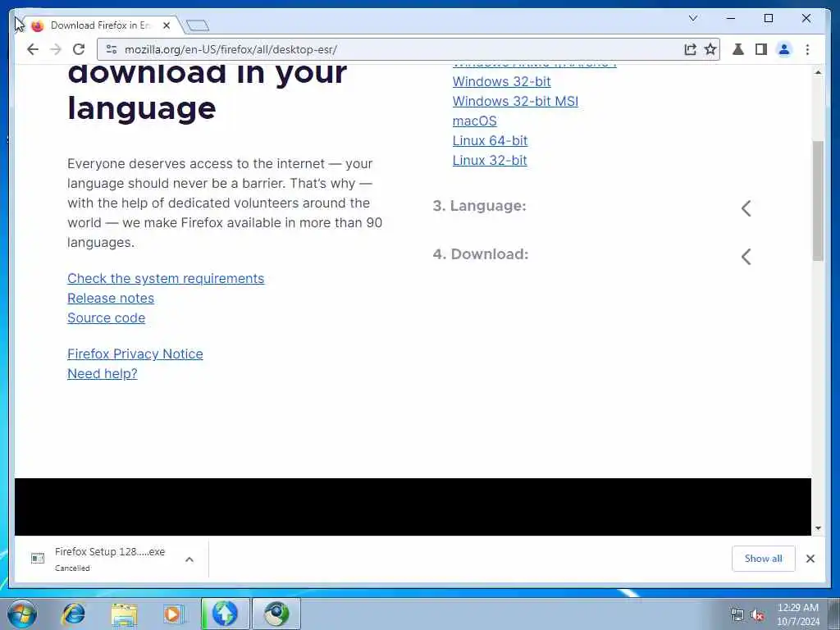Open the profile avatar menu
Image resolution: width=840 pixels, height=630 pixels.
(783, 49)
